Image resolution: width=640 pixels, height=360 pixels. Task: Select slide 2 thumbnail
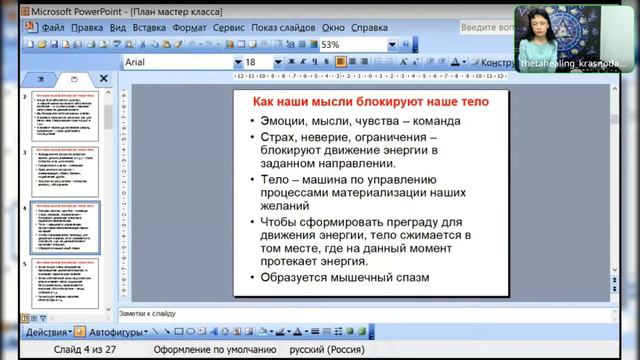tap(65, 116)
